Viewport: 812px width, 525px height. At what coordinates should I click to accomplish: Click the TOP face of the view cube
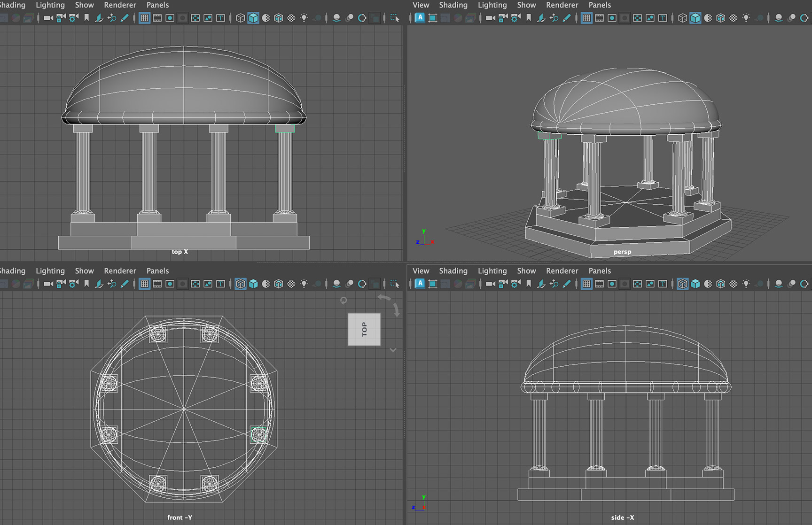[364, 329]
